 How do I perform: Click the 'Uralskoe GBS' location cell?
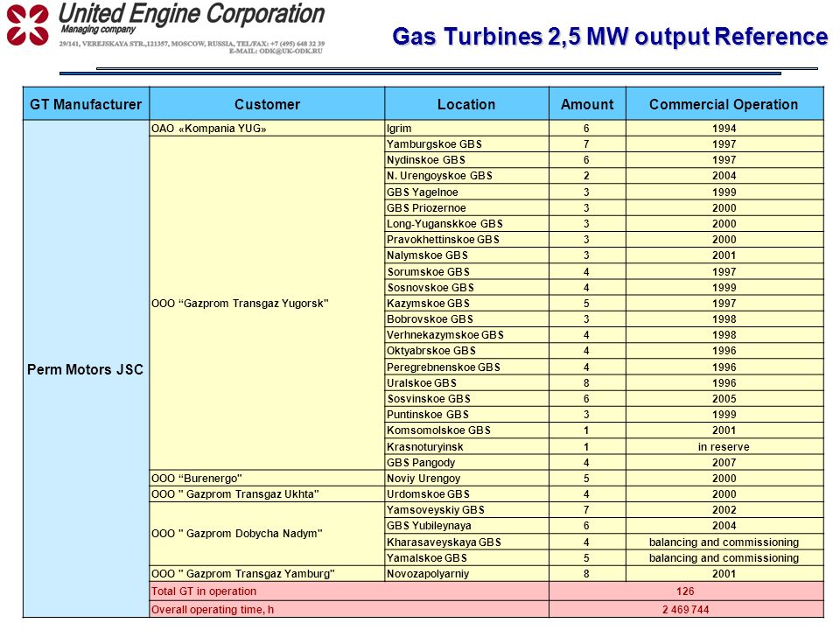pyautogui.click(x=466, y=383)
